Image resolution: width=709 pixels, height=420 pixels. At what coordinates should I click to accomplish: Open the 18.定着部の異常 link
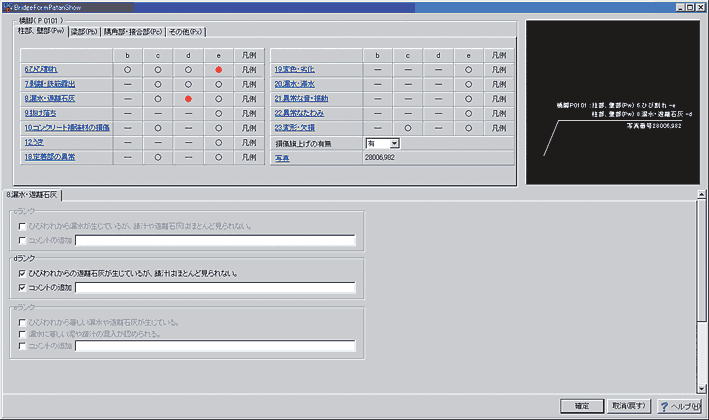[x=50, y=156]
